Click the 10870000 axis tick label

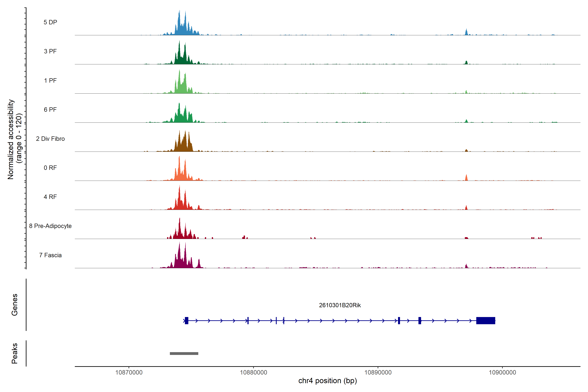pos(129,373)
